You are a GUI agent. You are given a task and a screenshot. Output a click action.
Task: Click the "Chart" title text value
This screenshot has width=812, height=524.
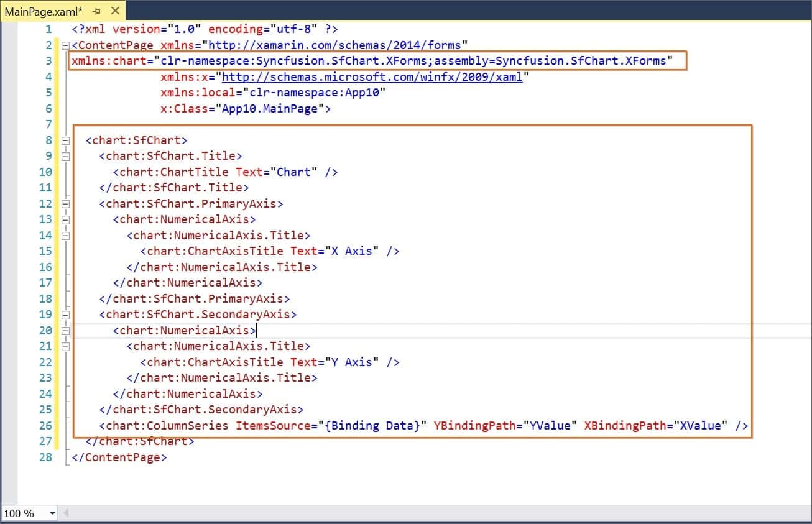[x=297, y=172]
